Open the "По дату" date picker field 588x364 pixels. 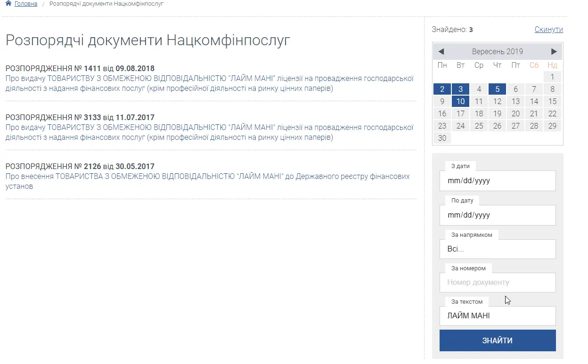(x=498, y=215)
